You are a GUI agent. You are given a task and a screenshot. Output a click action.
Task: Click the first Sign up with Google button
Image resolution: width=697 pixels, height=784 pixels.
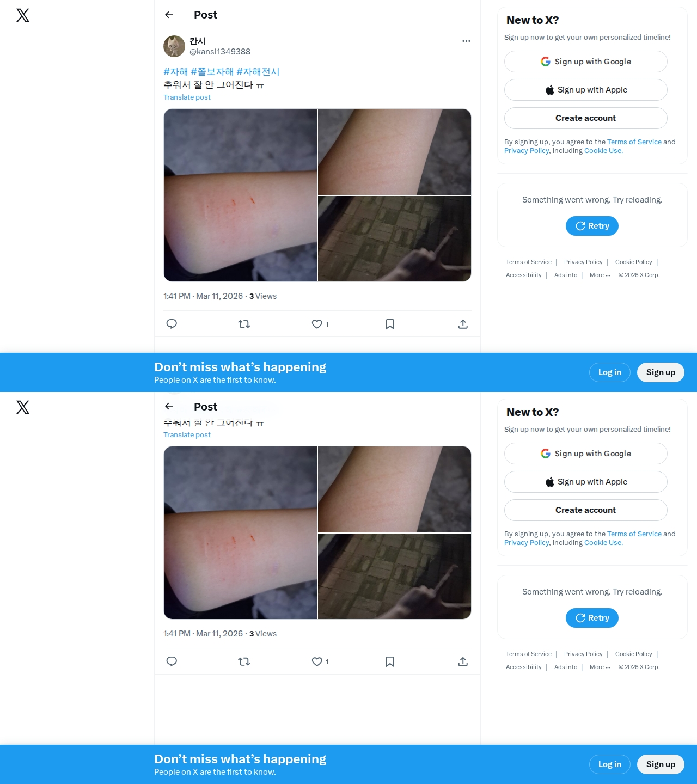click(586, 62)
